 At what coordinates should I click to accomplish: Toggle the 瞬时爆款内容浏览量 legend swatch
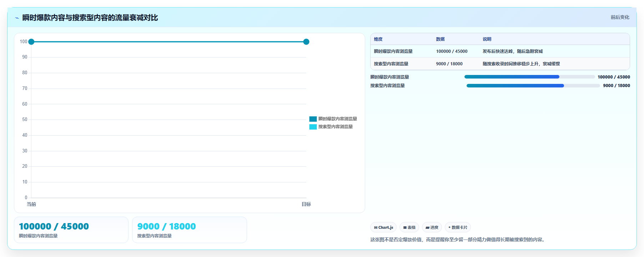(313, 119)
